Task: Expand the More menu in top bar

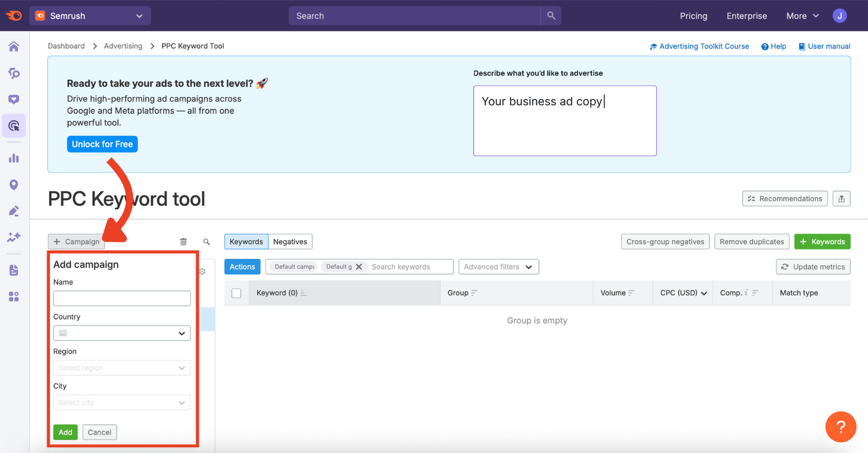Action: 802,16
